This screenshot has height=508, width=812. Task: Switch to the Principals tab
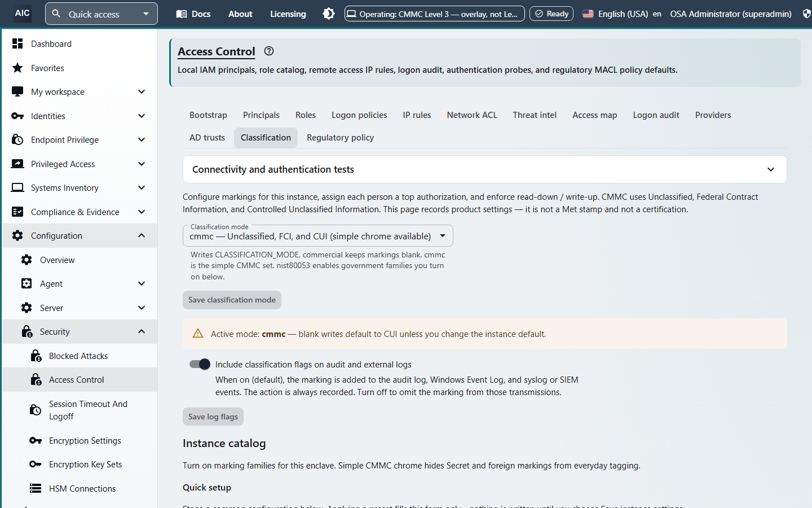point(261,115)
